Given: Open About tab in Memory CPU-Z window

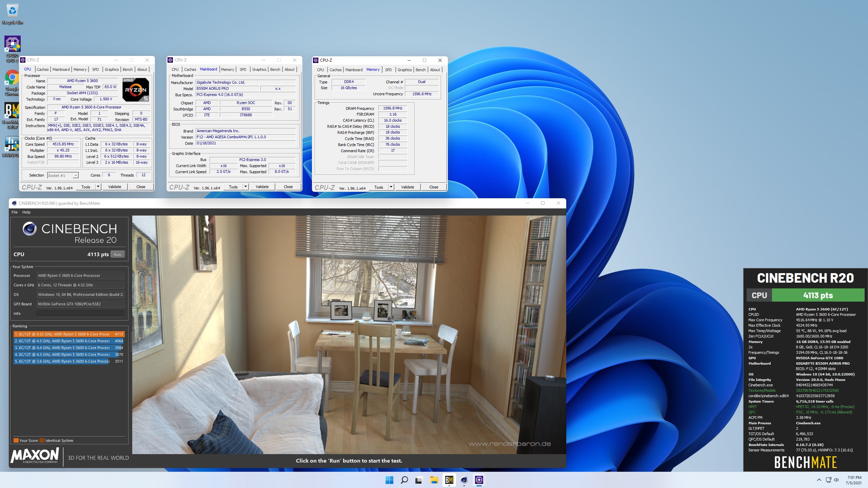Looking at the screenshot, I should click(435, 70).
